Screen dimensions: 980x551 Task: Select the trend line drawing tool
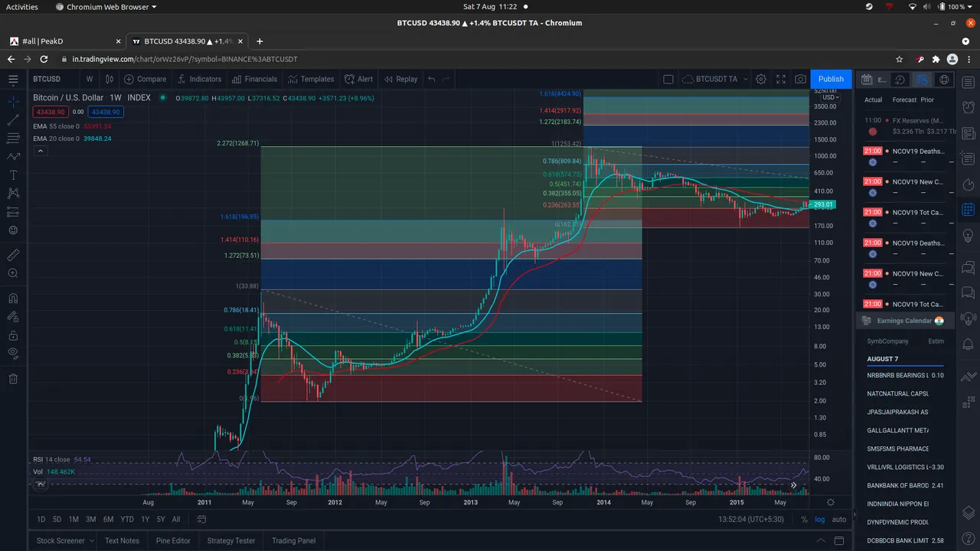(x=13, y=119)
